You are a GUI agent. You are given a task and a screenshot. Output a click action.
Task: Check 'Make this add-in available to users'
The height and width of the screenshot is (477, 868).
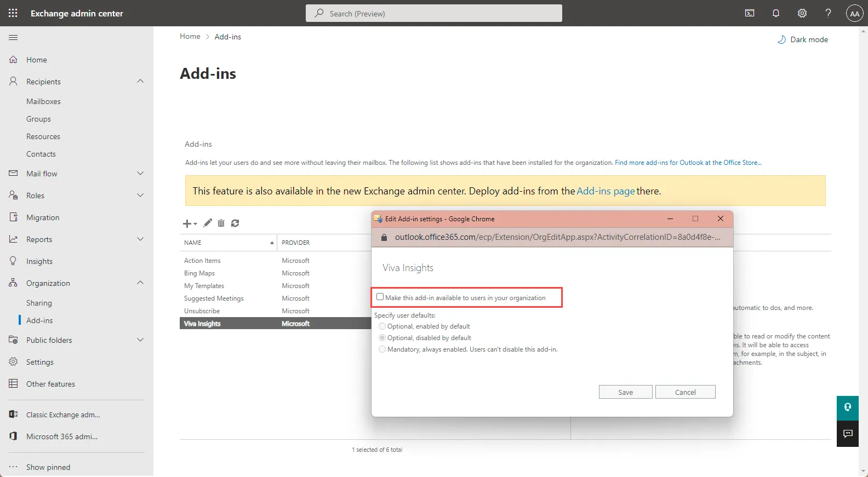point(380,297)
